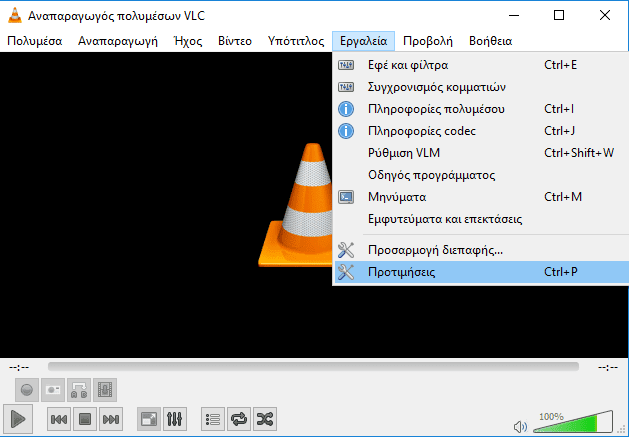Click the Play button
The height and width of the screenshot is (437, 629).
(x=18, y=419)
